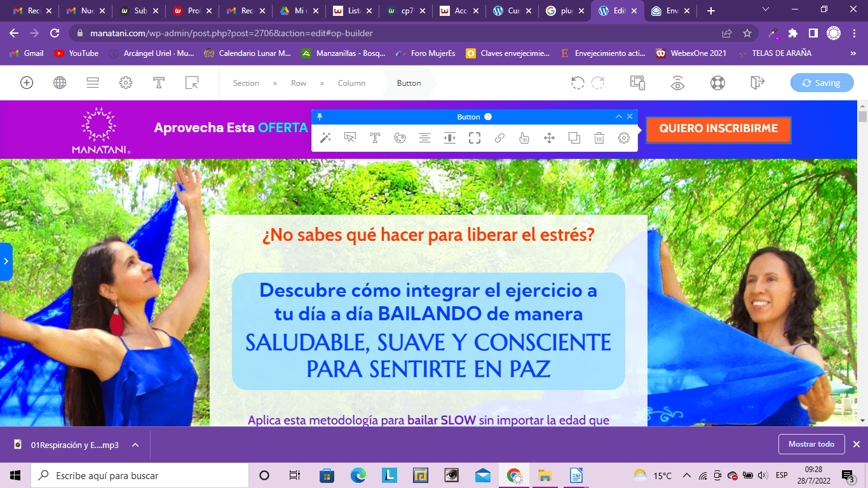This screenshot has height=488, width=868.
Task: Click the Undo arrow icon
Action: 577,83
